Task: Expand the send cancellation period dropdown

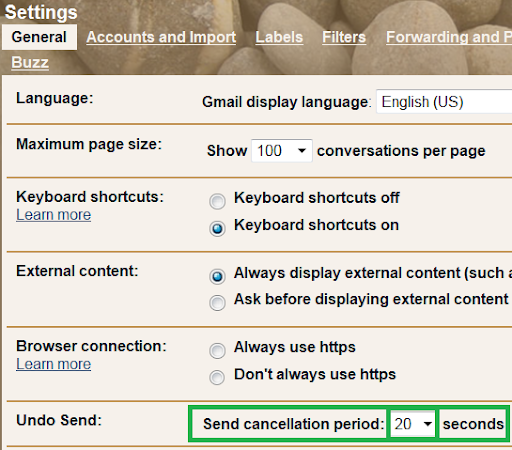Action: pos(413,424)
